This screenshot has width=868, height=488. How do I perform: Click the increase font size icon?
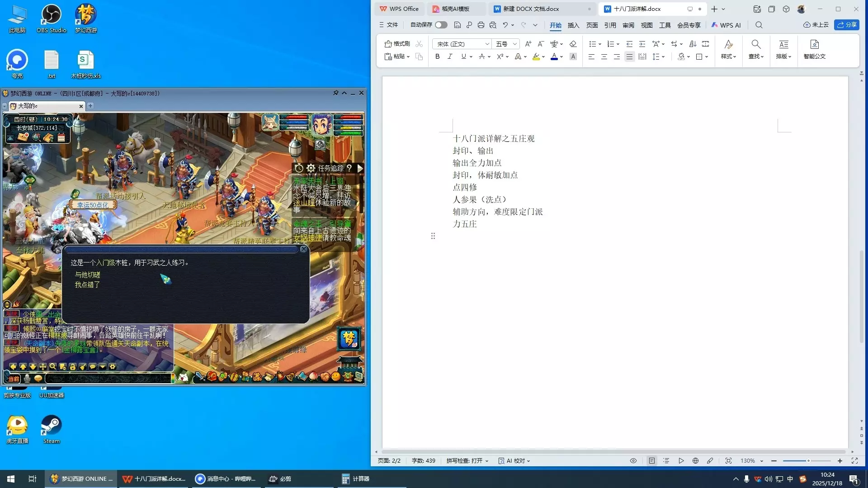pos(528,44)
